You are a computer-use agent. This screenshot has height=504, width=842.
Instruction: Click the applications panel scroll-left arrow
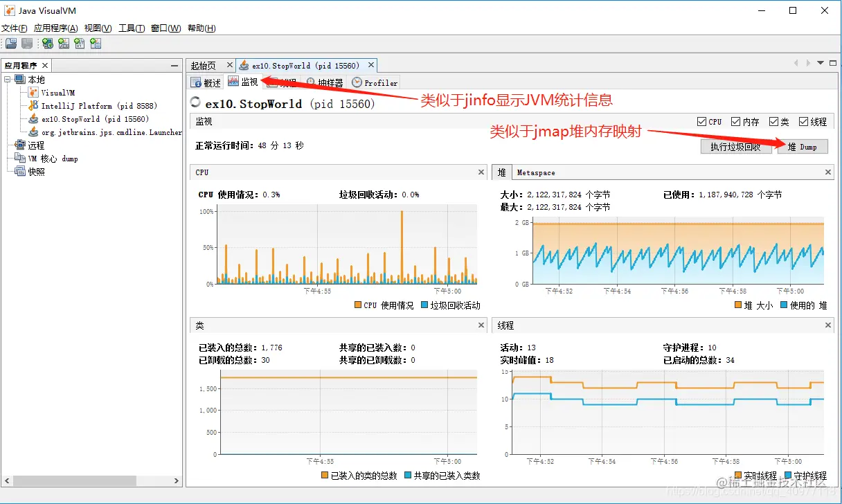(7, 480)
